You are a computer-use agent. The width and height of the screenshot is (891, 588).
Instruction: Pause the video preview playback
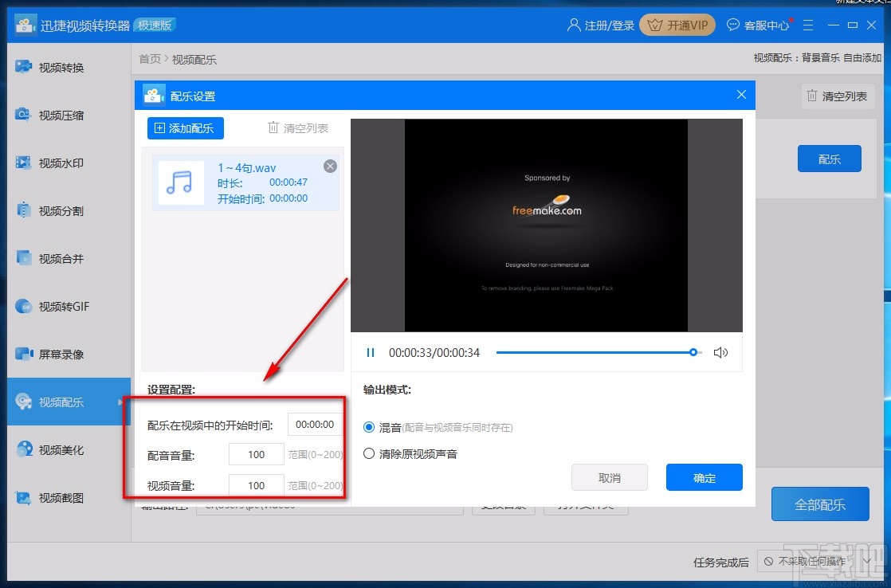[x=370, y=351]
